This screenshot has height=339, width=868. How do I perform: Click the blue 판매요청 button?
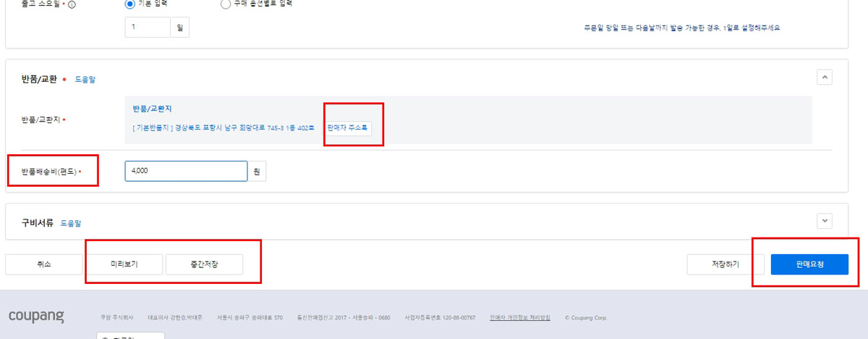[x=809, y=264]
